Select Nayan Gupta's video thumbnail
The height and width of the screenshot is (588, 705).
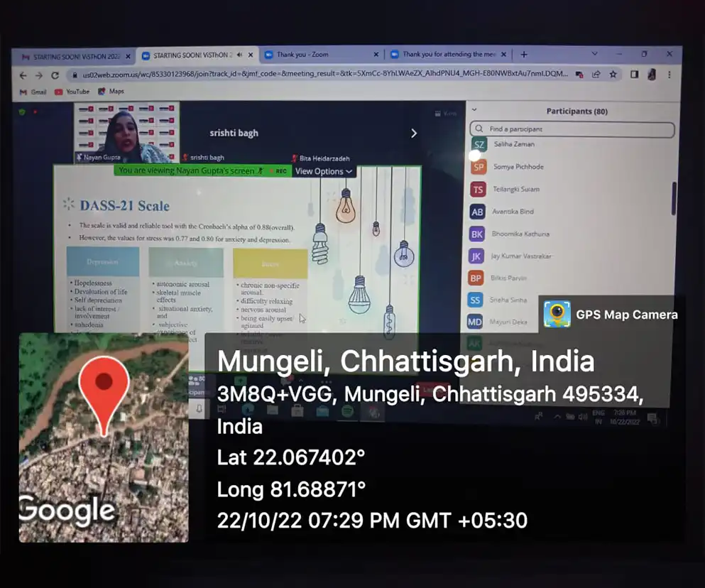click(x=126, y=131)
